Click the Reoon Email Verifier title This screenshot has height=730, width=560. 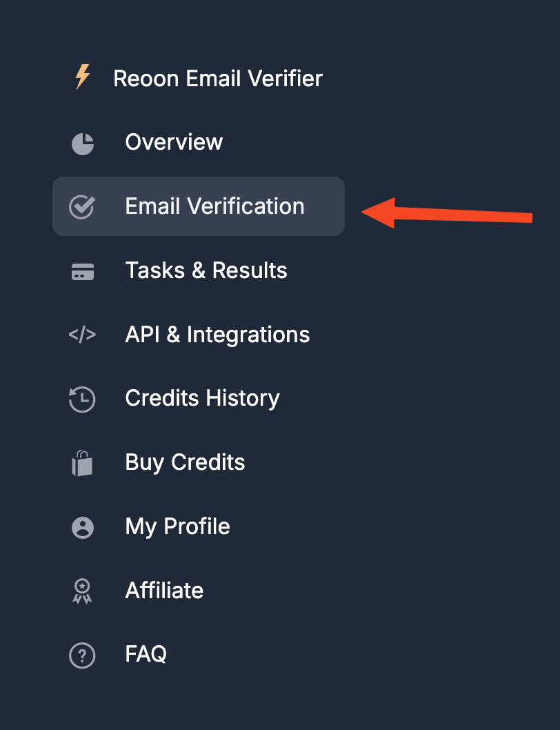tap(218, 78)
